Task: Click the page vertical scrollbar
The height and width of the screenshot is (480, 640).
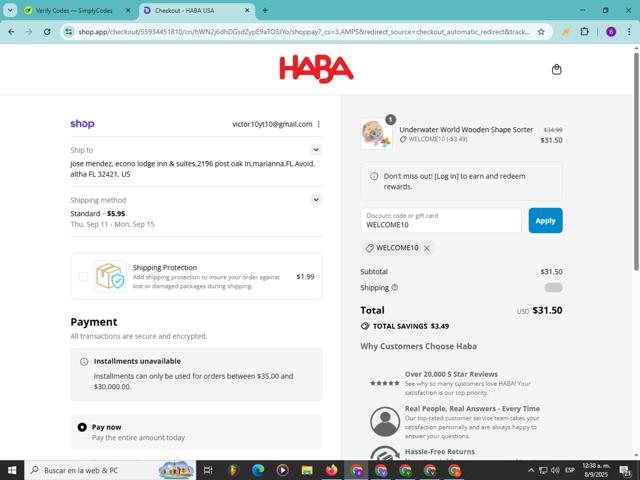Action: [x=636, y=161]
